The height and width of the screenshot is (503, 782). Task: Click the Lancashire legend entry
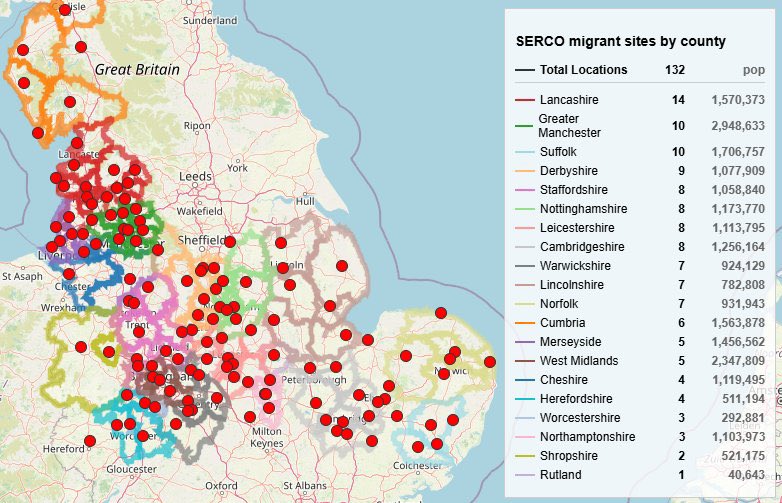click(640, 100)
